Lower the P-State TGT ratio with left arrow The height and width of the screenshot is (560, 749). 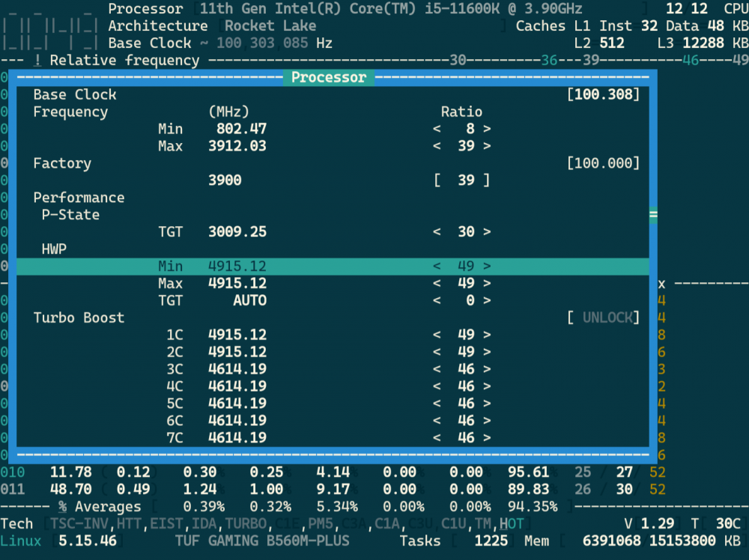click(437, 232)
